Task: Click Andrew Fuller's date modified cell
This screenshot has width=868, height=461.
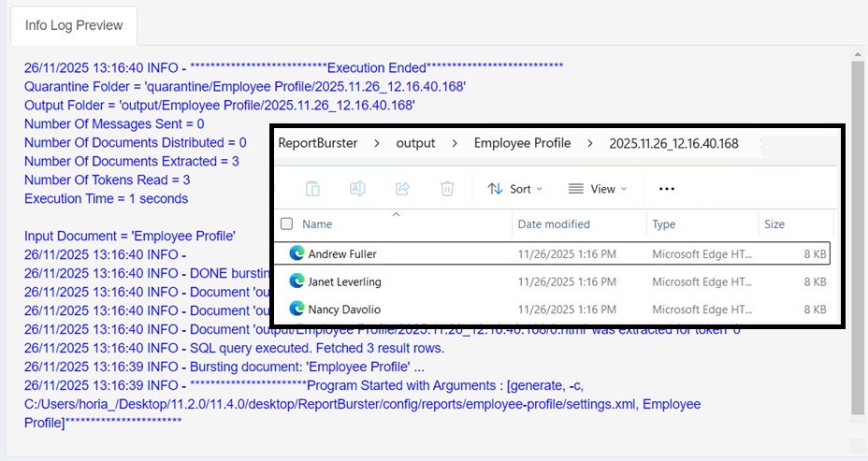Action: coord(567,254)
